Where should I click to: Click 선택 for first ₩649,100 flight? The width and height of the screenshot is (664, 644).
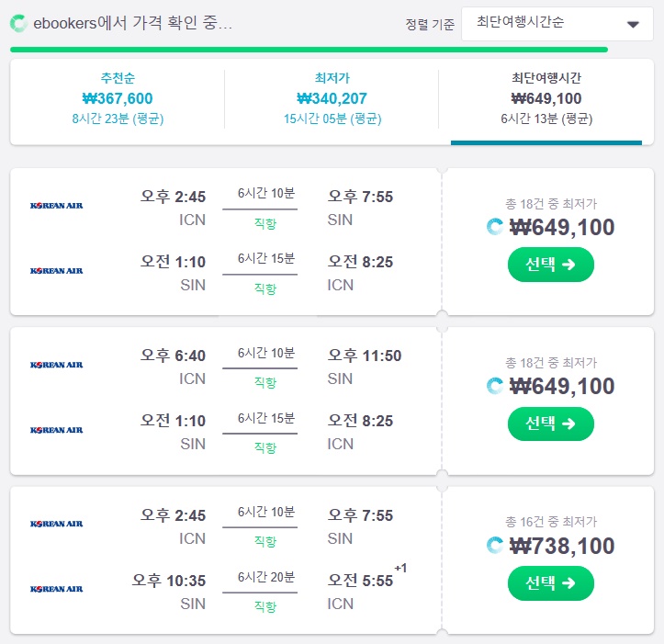point(550,265)
